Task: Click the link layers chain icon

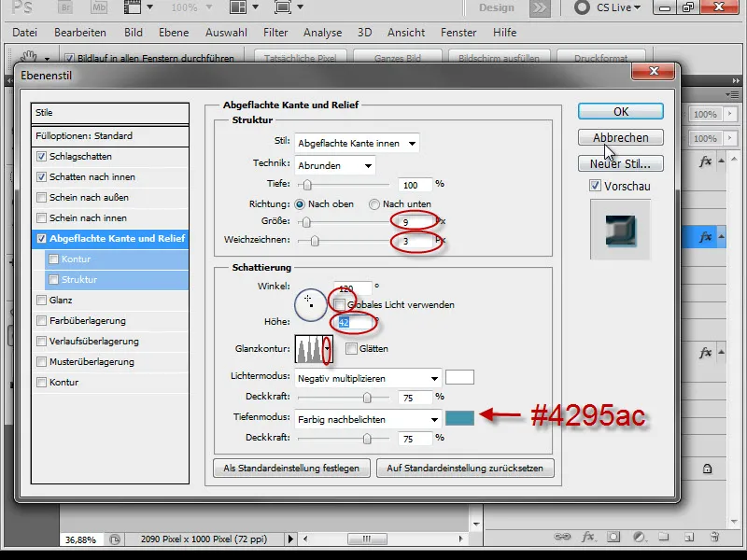Action: 563,537
